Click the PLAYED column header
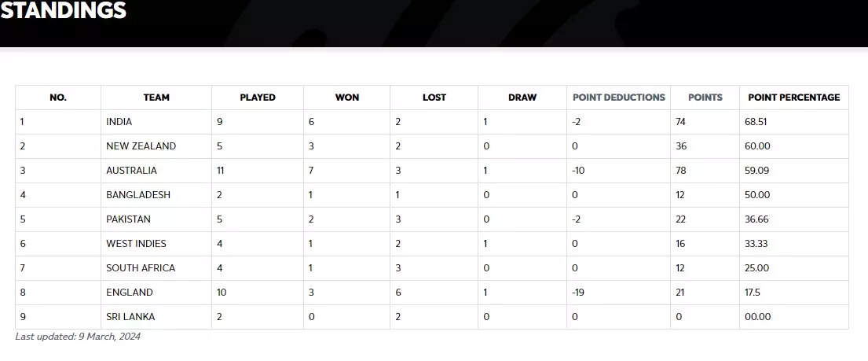The width and height of the screenshot is (868, 361). 258,98
